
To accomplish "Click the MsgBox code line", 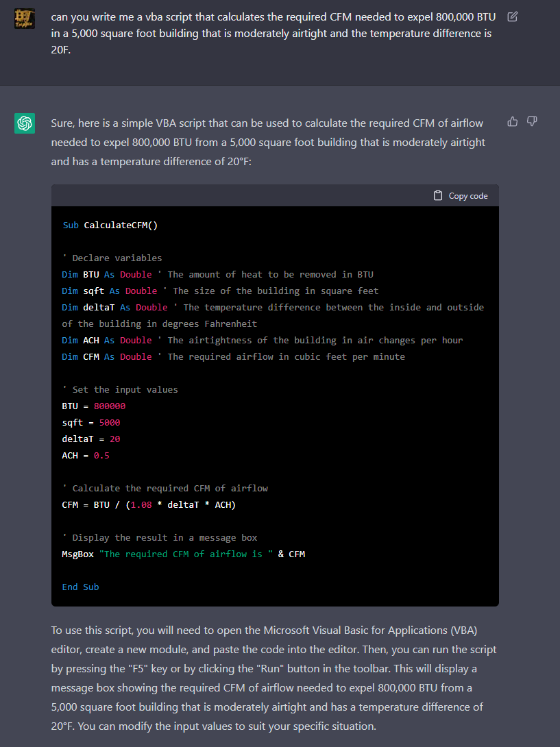I will pos(184,554).
